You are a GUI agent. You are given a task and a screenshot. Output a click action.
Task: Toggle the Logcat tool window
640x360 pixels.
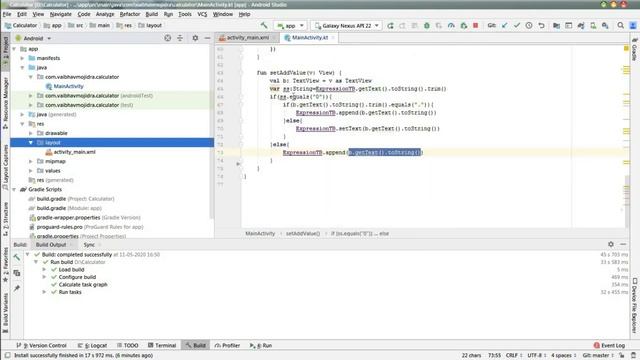coord(92,345)
